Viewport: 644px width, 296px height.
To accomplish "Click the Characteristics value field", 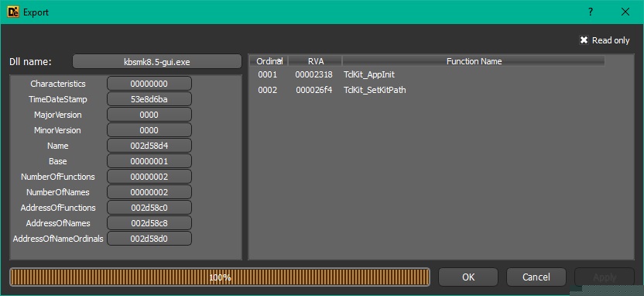I will 149,84.
